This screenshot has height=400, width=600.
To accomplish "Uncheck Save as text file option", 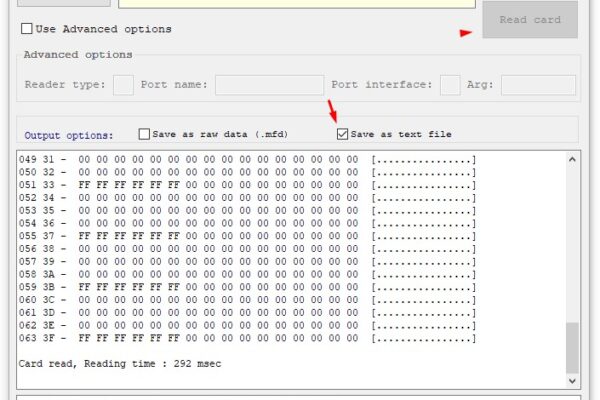I will point(343,134).
